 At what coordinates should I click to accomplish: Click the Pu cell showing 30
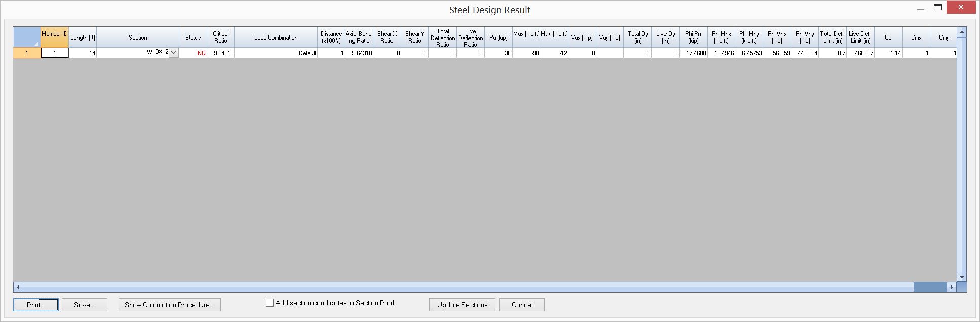(498, 53)
